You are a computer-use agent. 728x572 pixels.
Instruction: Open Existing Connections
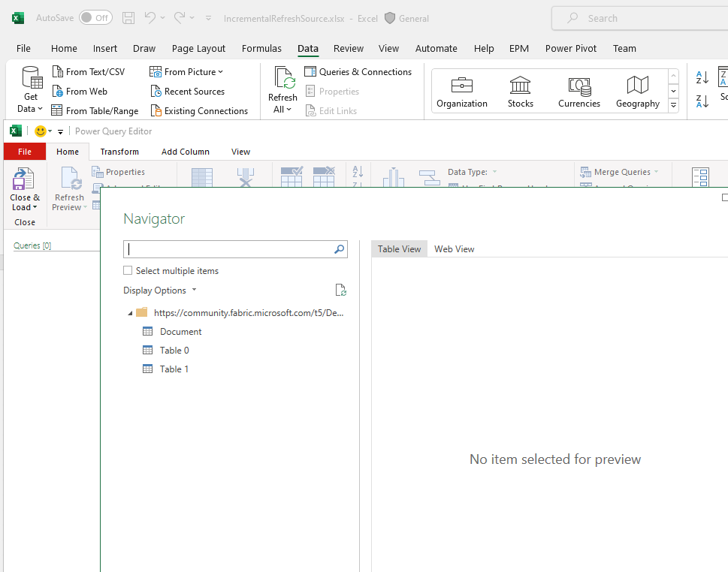(x=199, y=111)
